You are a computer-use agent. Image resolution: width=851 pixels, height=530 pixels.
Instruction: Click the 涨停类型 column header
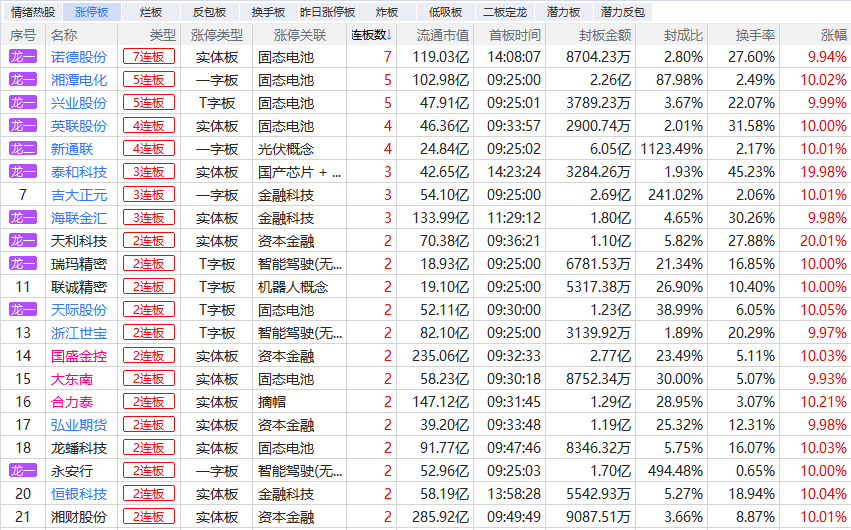pos(217,35)
